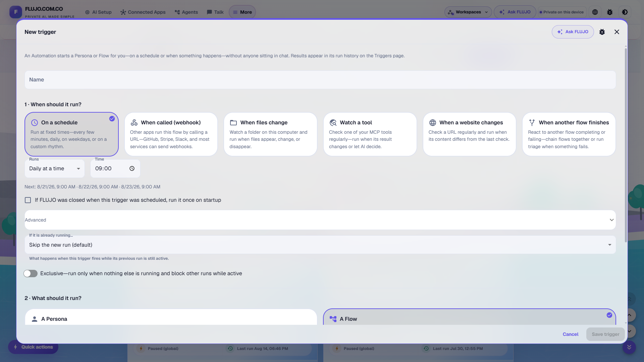Viewport: 644px width, 362px height.
Task: Choose A Persona as run target
Action: (x=171, y=317)
